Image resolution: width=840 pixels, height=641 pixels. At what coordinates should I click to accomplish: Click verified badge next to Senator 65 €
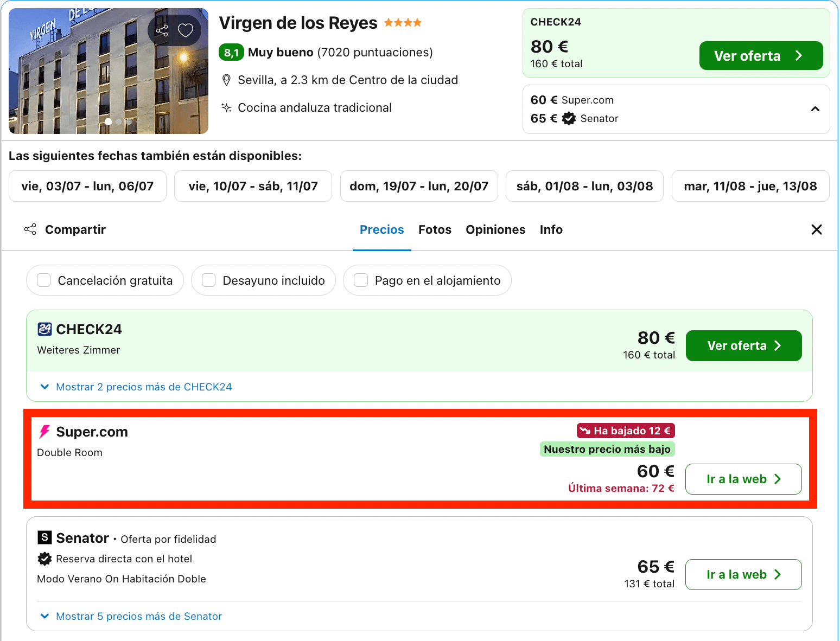click(569, 118)
